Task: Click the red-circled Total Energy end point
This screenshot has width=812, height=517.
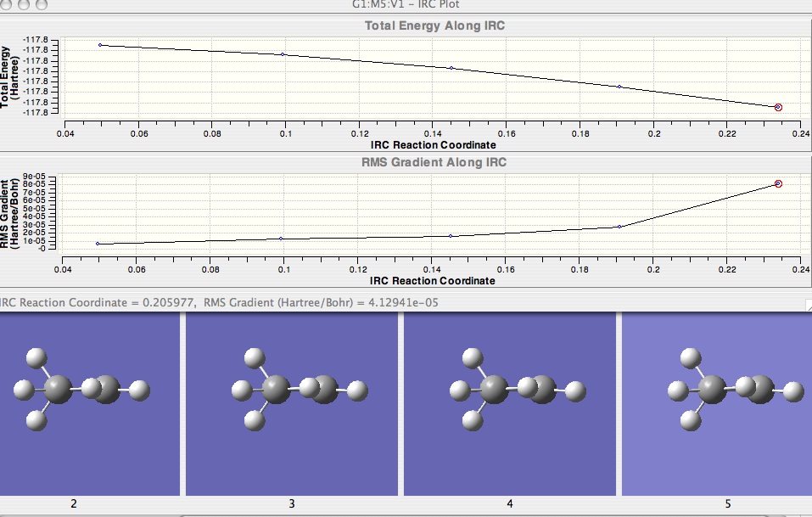Action: (x=778, y=107)
